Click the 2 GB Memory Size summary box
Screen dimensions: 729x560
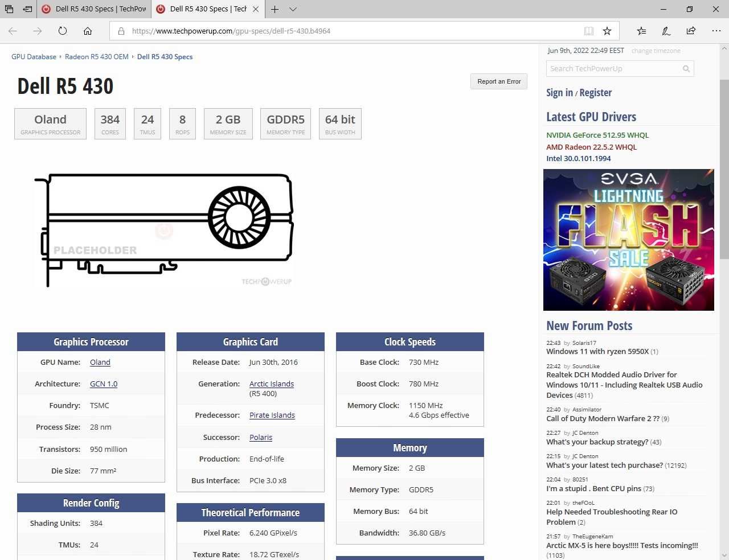(x=228, y=123)
